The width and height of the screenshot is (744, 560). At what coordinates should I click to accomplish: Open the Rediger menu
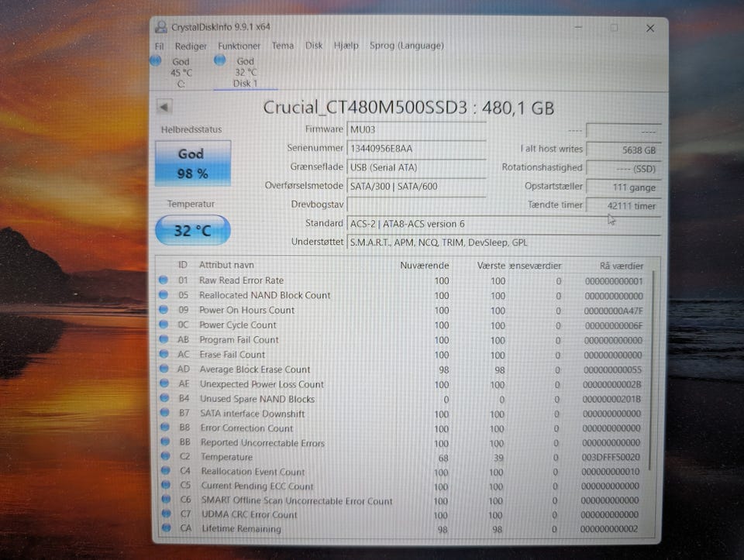(x=191, y=46)
